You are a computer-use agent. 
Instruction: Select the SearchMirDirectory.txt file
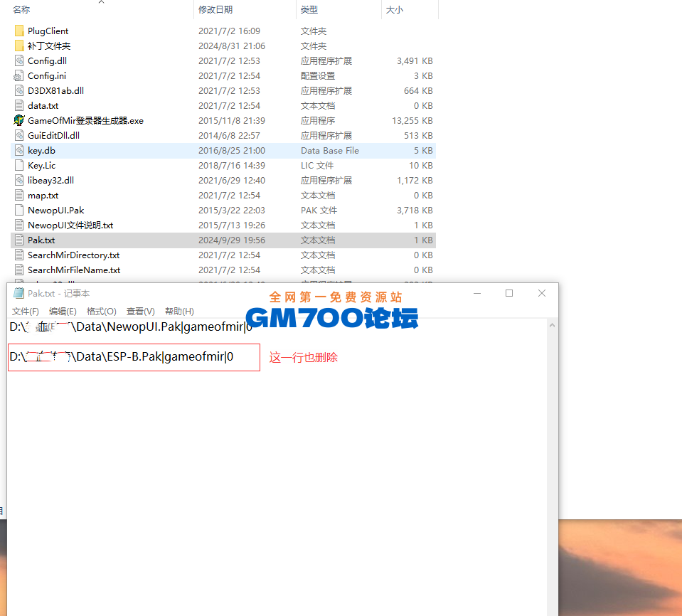click(x=73, y=255)
